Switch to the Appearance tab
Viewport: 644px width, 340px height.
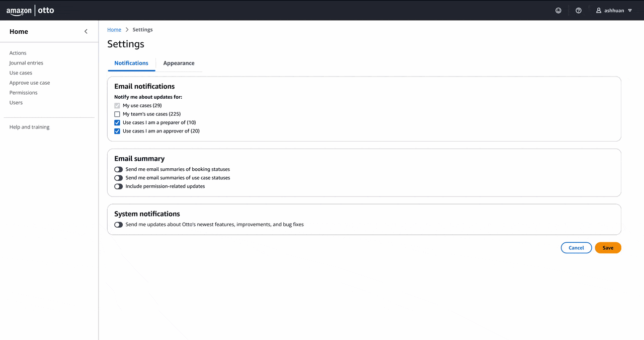(x=179, y=63)
